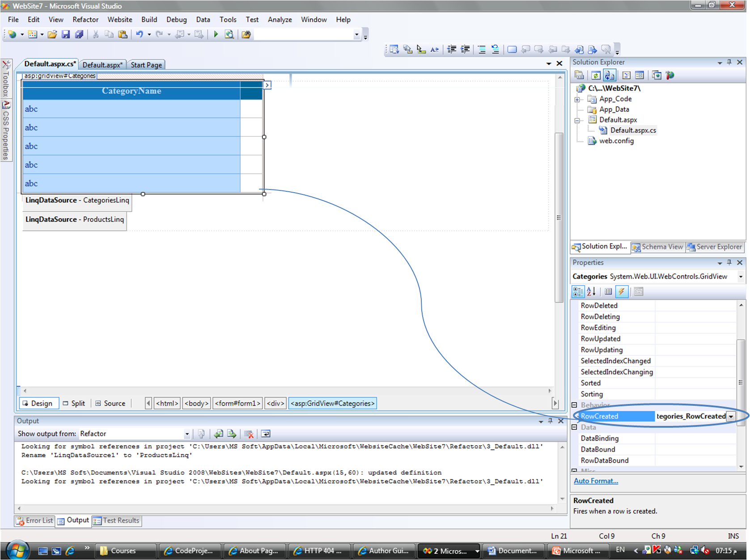
Task: Click the Refresh icon in Solution Explorer
Action: [x=596, y=76]
